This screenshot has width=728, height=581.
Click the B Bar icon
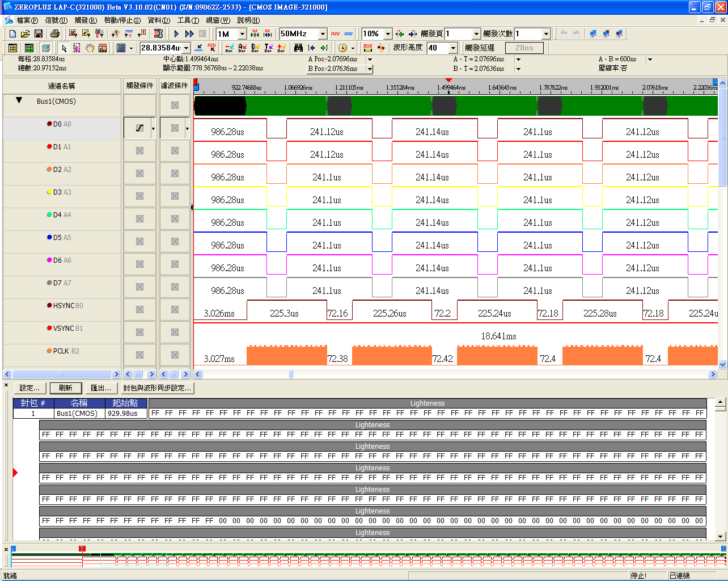(x=255, y=48)
